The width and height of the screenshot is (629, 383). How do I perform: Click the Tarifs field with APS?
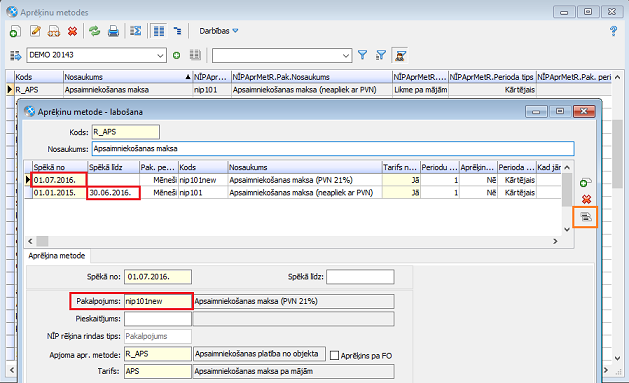tap(158, 371)
